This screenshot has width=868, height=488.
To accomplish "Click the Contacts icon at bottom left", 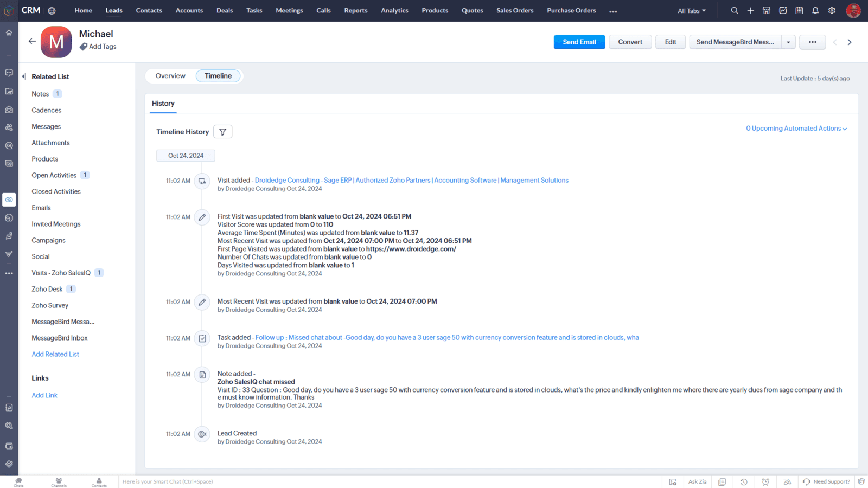I will point(99,482).
